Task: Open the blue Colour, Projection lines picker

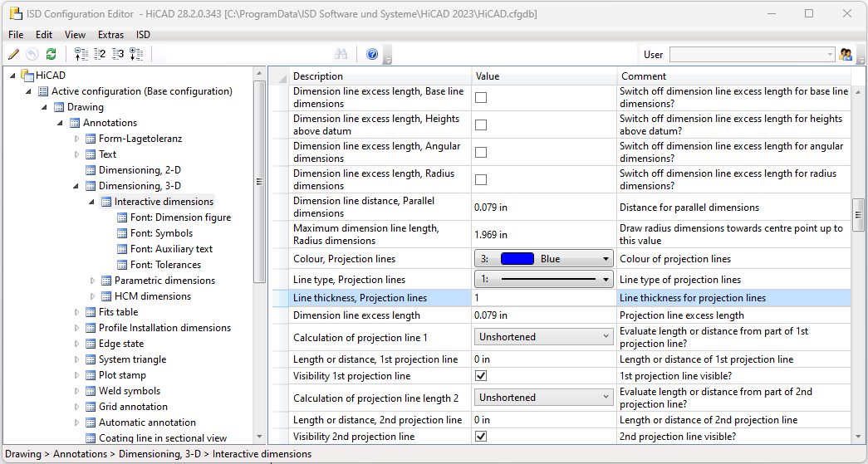Action: [544, 259]
